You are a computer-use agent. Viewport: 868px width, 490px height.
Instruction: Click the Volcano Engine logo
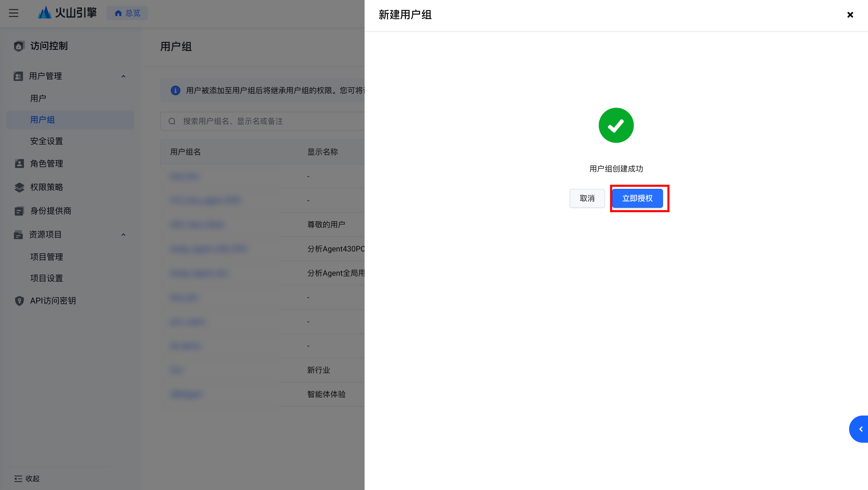pos(67,13)
